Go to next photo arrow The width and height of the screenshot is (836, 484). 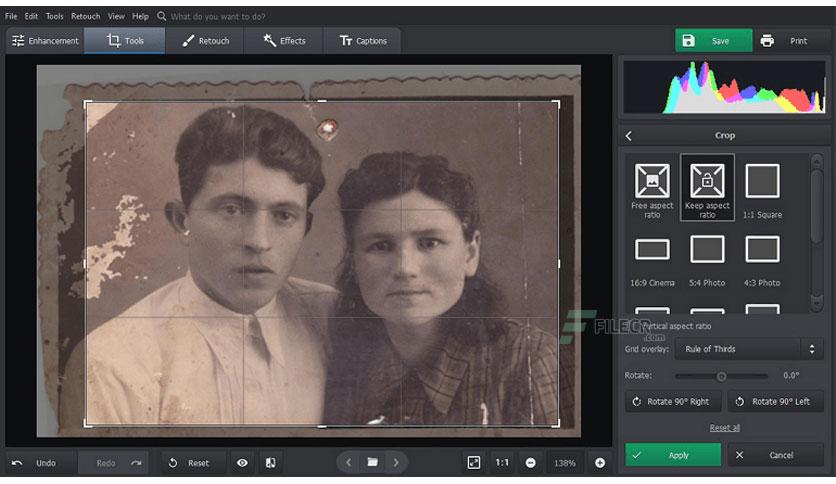tap(396, 462)
